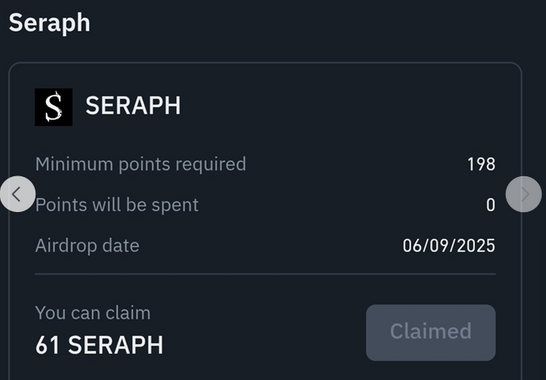Click the left chevron carousel control
Viewport: 546px width, 380px height.
coord(16,194)
